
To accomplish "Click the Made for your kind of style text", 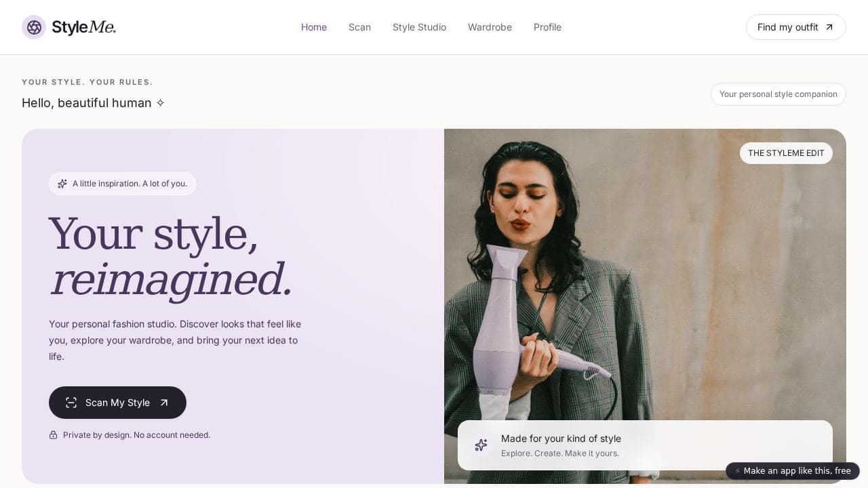I will [561, 439].
